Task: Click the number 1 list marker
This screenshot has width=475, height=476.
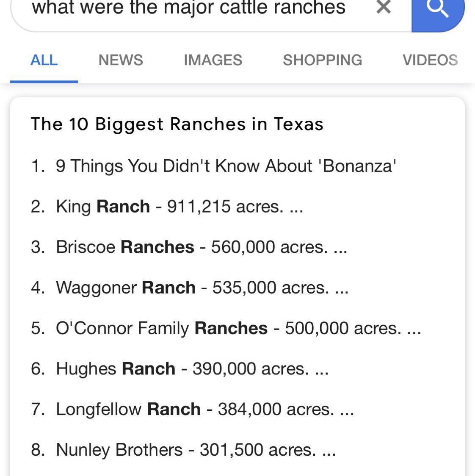Action: coord(37,166)
